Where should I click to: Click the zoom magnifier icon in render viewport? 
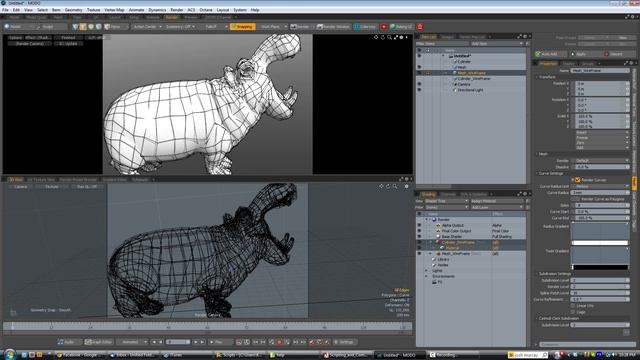(389, 37)
